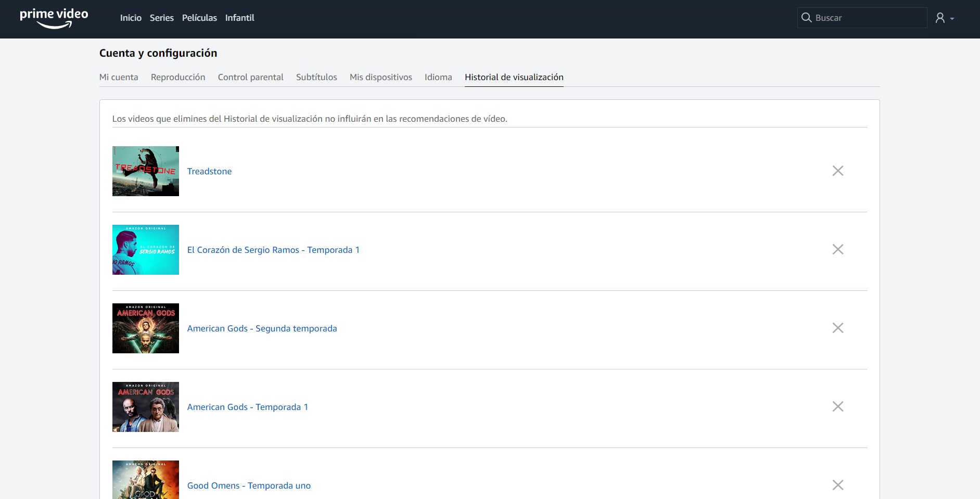980x499 pixels.
Task: Go to Películas in top navigation
Action: point(199,18)
